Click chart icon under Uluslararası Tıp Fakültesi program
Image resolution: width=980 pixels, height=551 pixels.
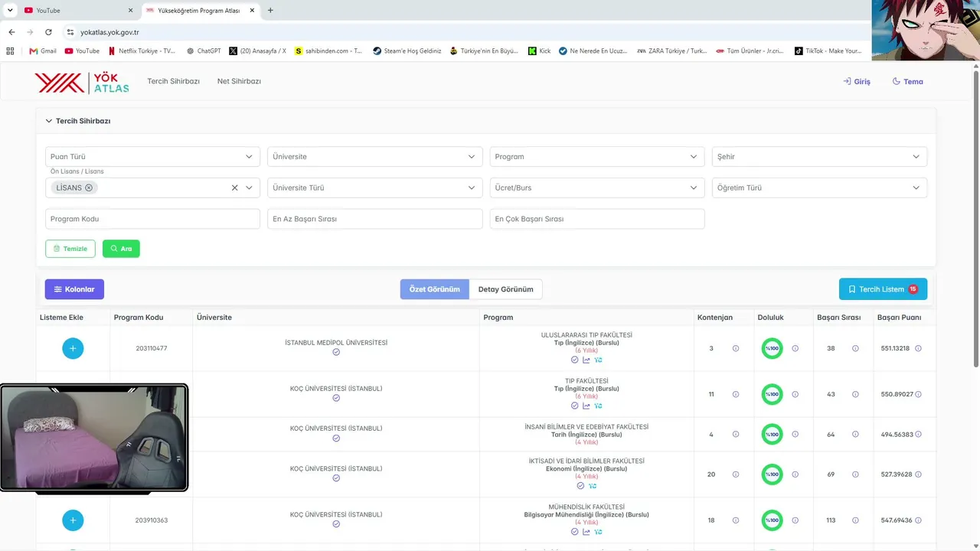pos(586,360)
